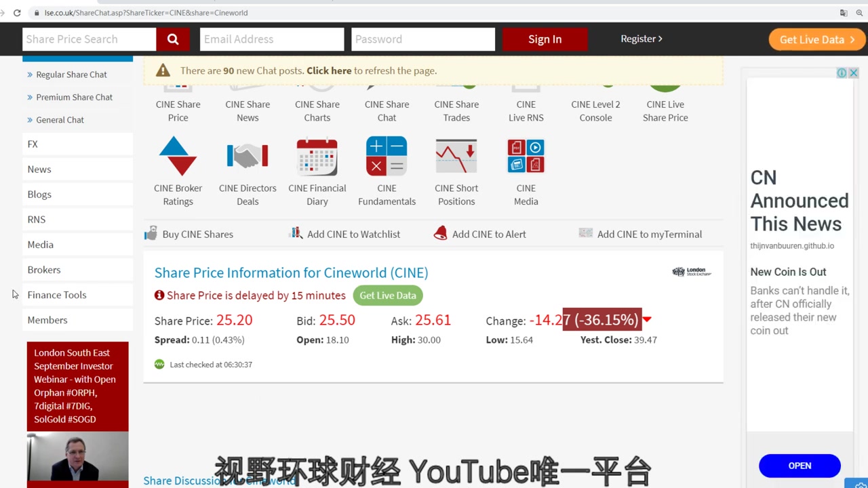
Task: Reload the page in browser
Action: click(x=17, y=12)
